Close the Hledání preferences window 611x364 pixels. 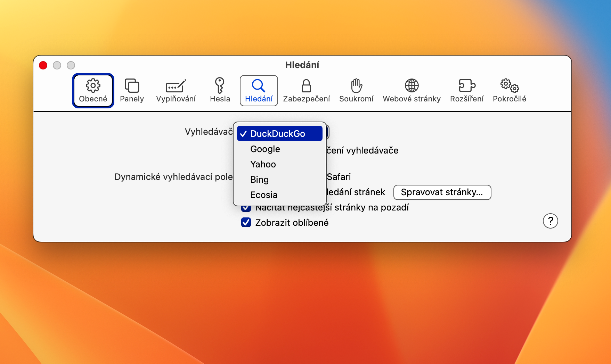[43, 65]
